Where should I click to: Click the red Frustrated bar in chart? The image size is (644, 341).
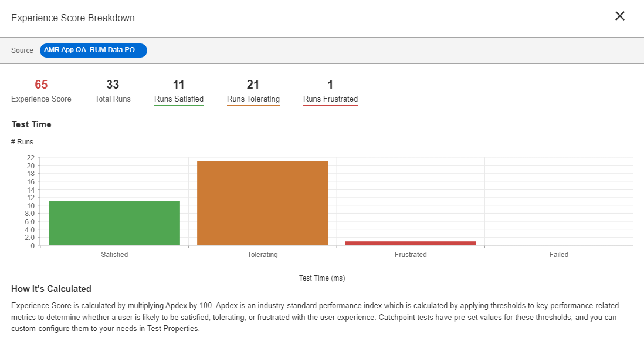point(411,243)
